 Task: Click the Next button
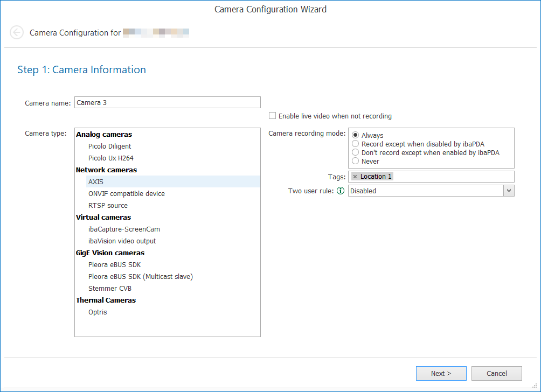[441, 373]
